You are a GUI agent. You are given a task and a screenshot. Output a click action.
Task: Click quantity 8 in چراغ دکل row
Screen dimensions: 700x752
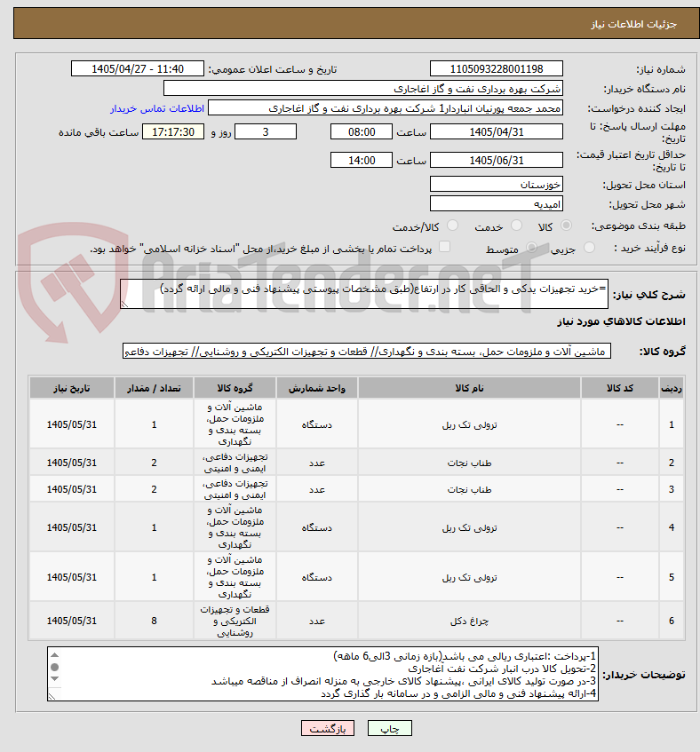coord(154,621)
